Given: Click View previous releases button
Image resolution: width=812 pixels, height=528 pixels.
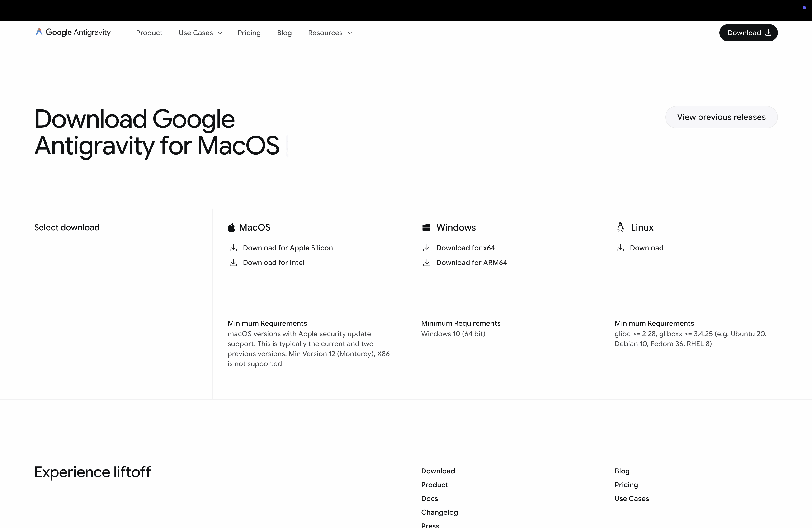Looking at the screenshot, I should (x=721, y=117).
